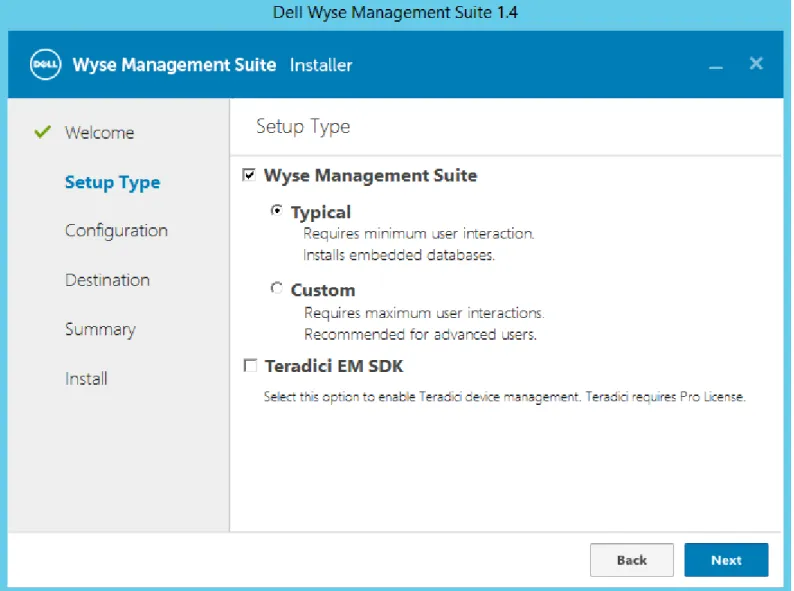Uncheck the Wyse Management Suite checkbox
Viewport: 794px width, 591px height.
[x=249, y=175]
